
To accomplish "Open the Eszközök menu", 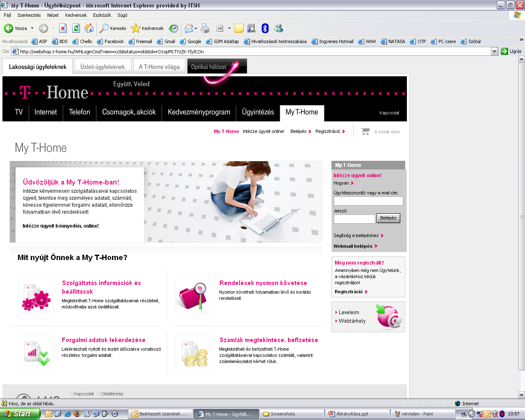I will click(102, 15).
